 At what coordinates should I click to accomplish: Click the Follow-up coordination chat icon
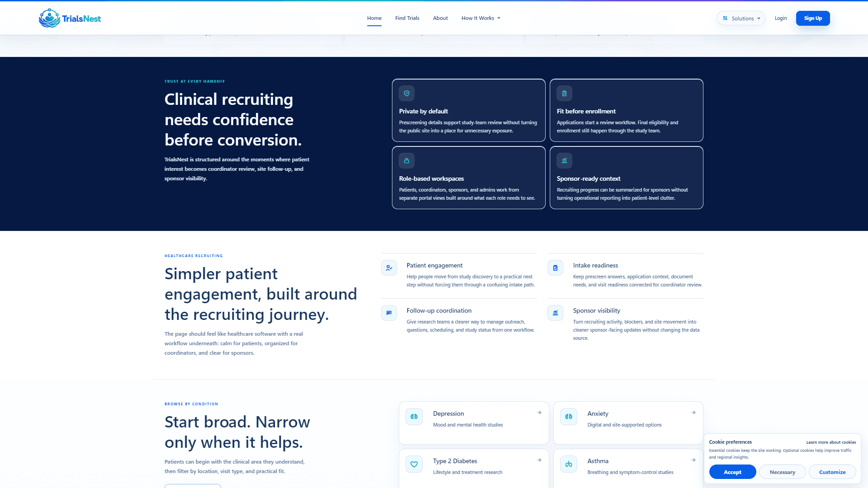(x=389, y=313)
